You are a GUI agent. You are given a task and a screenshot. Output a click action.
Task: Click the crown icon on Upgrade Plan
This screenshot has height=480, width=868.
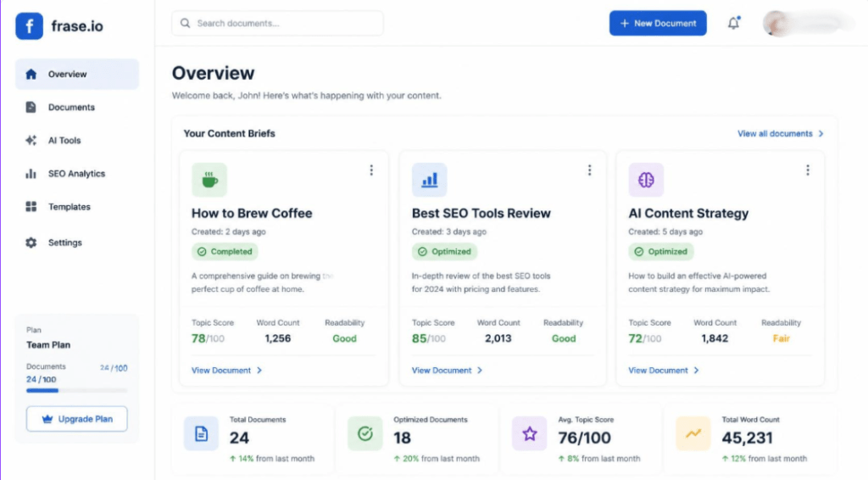tap(47, 419)
